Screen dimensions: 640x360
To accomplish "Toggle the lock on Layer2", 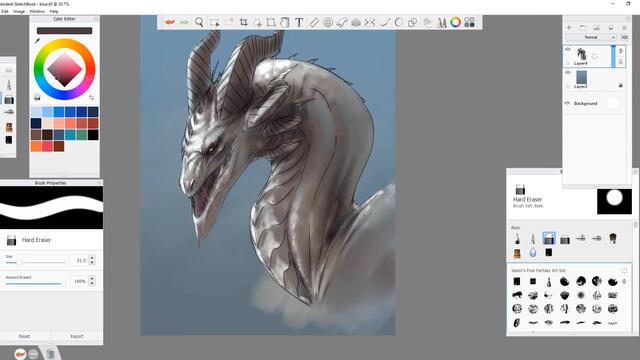I will [x=620, y=85].
